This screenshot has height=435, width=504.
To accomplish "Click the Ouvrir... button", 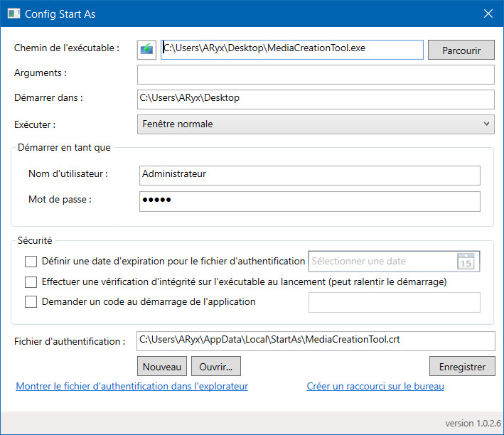I will tap(216, 366).
